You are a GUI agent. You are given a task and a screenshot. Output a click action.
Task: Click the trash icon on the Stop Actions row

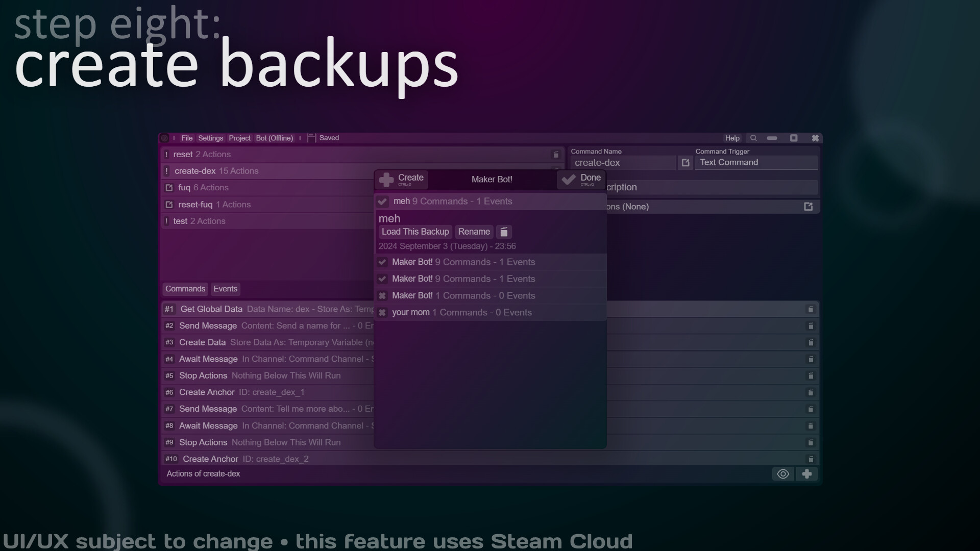tap(811, 375)
